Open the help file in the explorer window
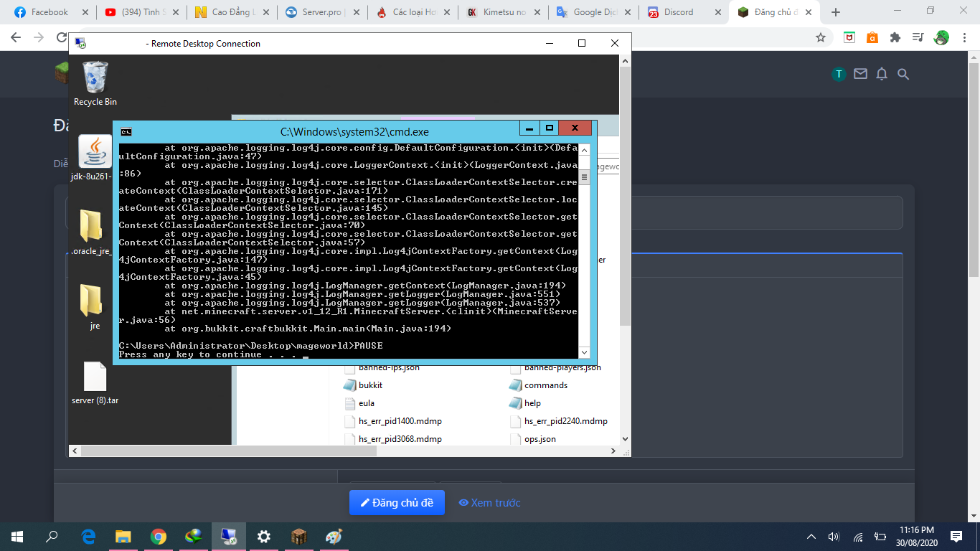This screenshot has height=551, width=980. (525, 403)
